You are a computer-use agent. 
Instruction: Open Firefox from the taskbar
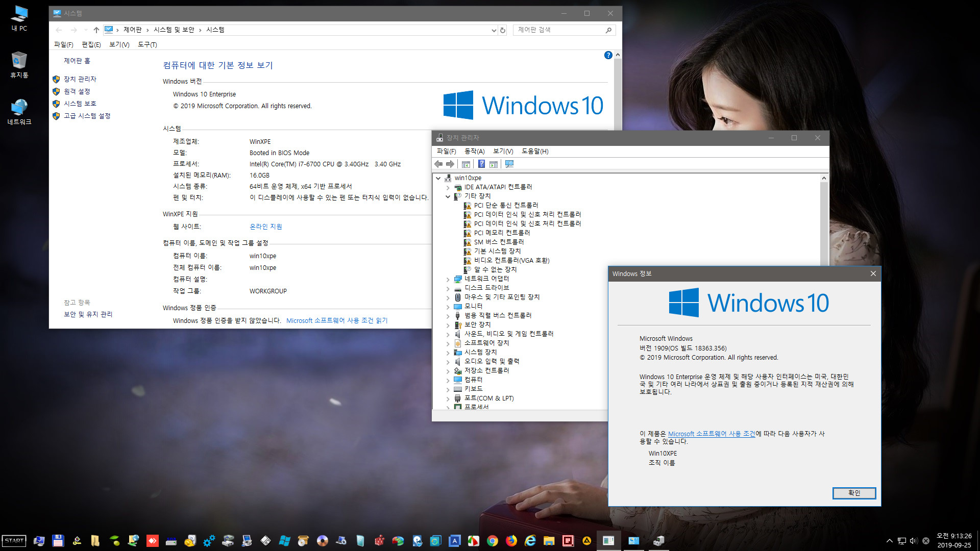[511, 541]
